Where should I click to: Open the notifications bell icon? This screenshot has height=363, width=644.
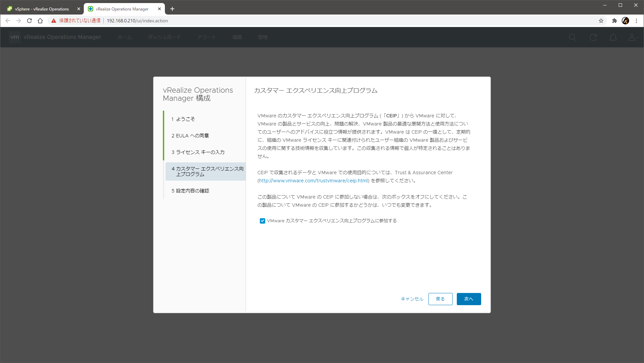pyautogui.click(x=613, y=37)
